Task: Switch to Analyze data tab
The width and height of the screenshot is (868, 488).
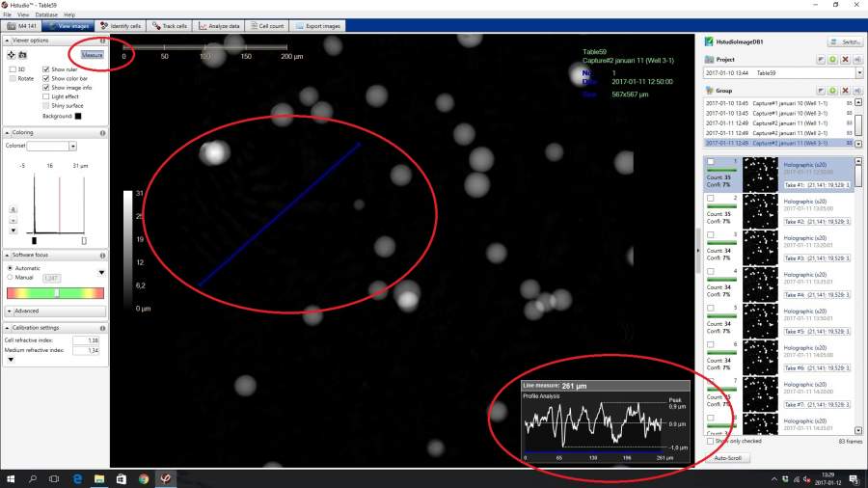Action: pyautogui.click(x=219, y=26)
